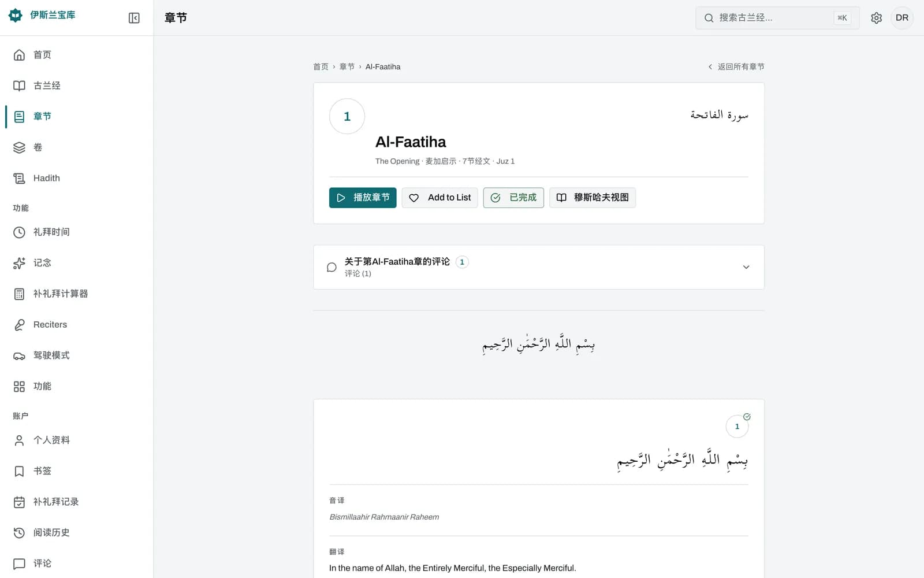The image size is (924, 578).
Task: Click the microphone icon beside Reciters
Action: pyautogui.click(x=19, y=325)
